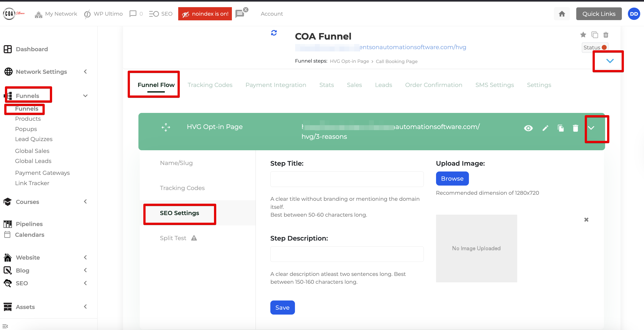644x330 pixels.
Task: Refresh the COA Funnel page
Action: tap(274, 33)
